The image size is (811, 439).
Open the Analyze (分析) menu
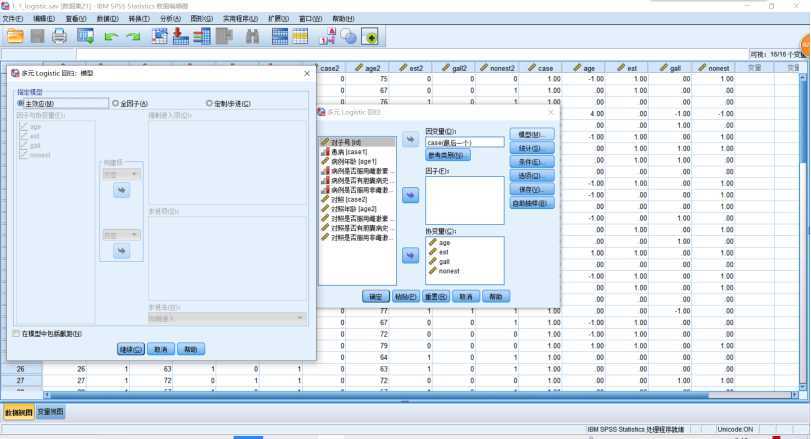pos(170,19)
